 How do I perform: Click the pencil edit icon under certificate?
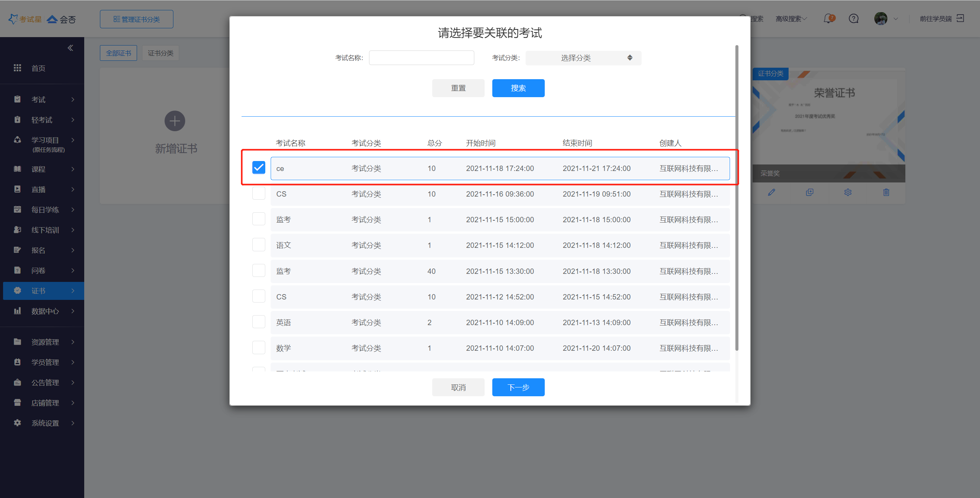(771, 192)
